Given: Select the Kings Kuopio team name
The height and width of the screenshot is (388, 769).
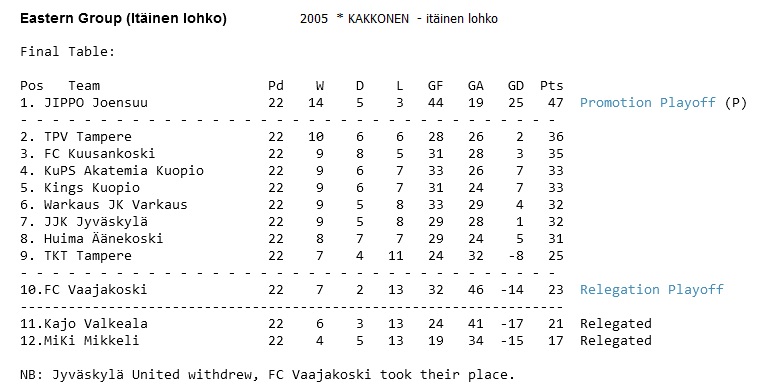Looking at the screenshot, I should point(92,188).
